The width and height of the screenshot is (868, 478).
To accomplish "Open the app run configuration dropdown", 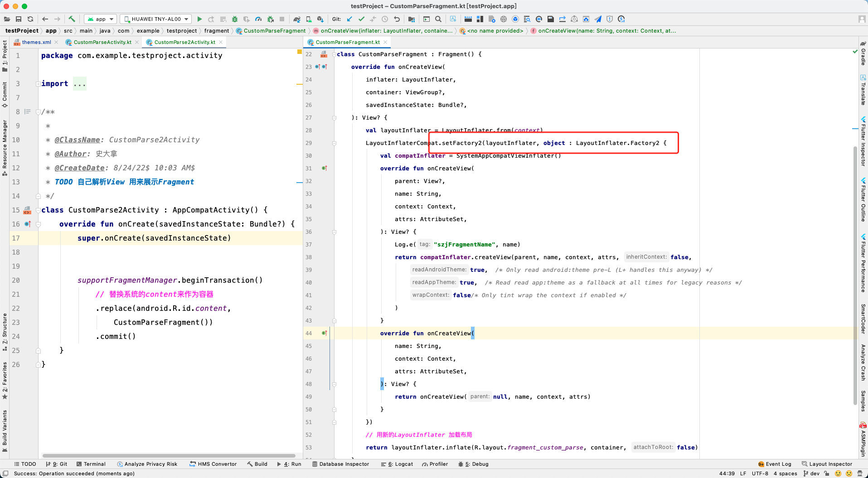I will pyautogui.click(x=101, y=19).
